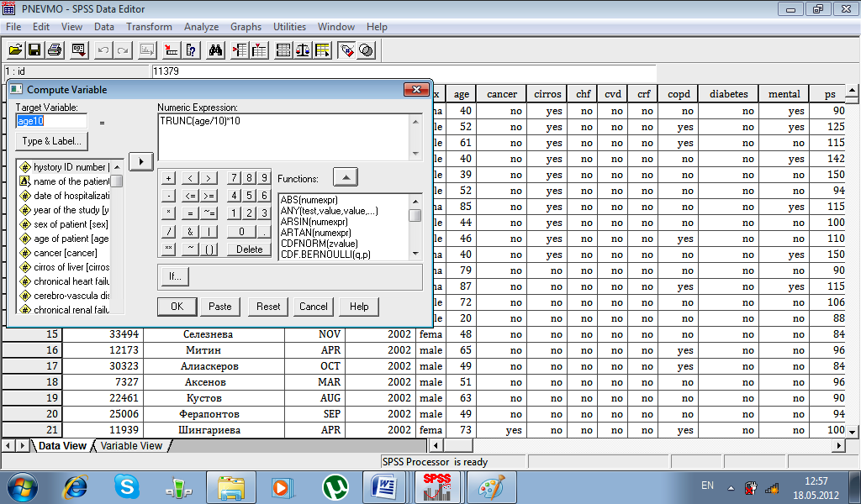
Task: Select TRUNC-free ARTAN(numexpr) function entry
Action: [x=316, y=233]
